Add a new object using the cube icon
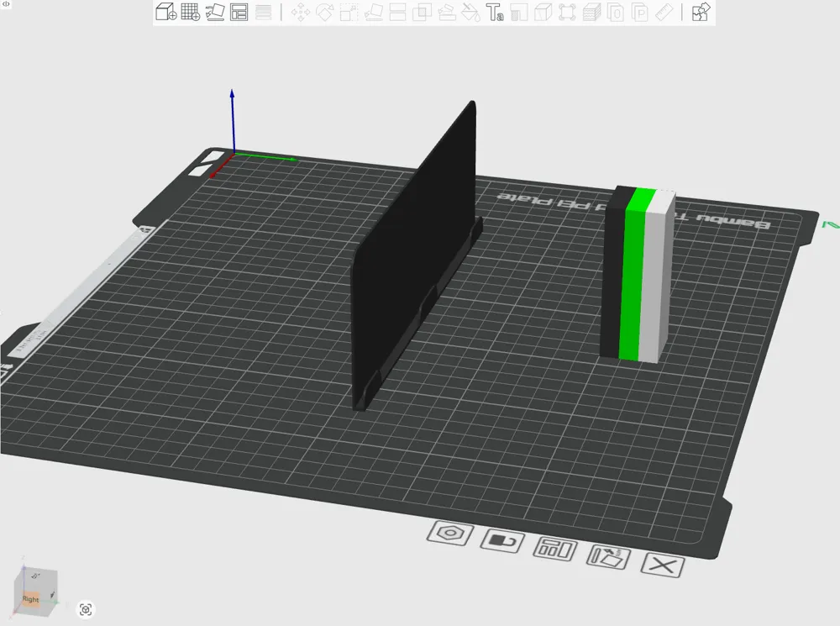Image resolution: width=840 pixels, height=626 pixels. (x=165, y=12)
